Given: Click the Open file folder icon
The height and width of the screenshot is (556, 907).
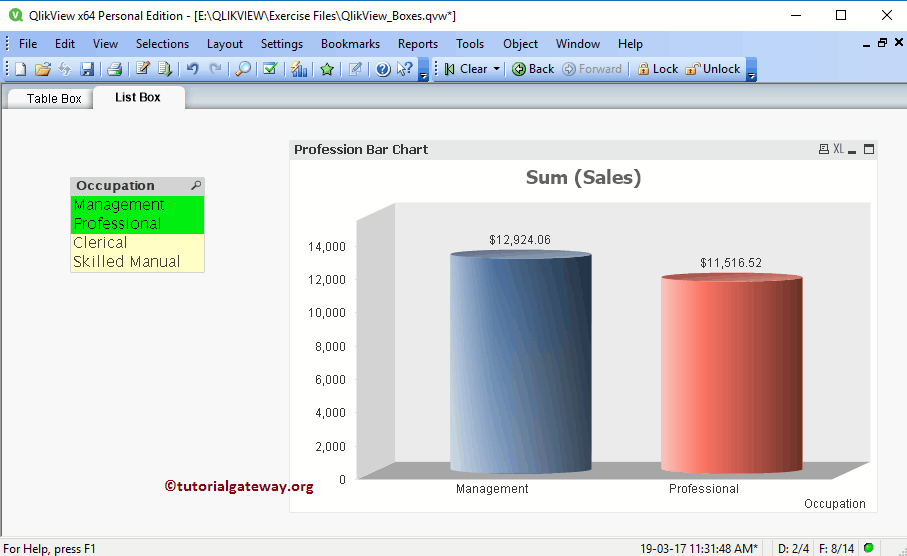Looking at the screenshot, I should [42, 69].
